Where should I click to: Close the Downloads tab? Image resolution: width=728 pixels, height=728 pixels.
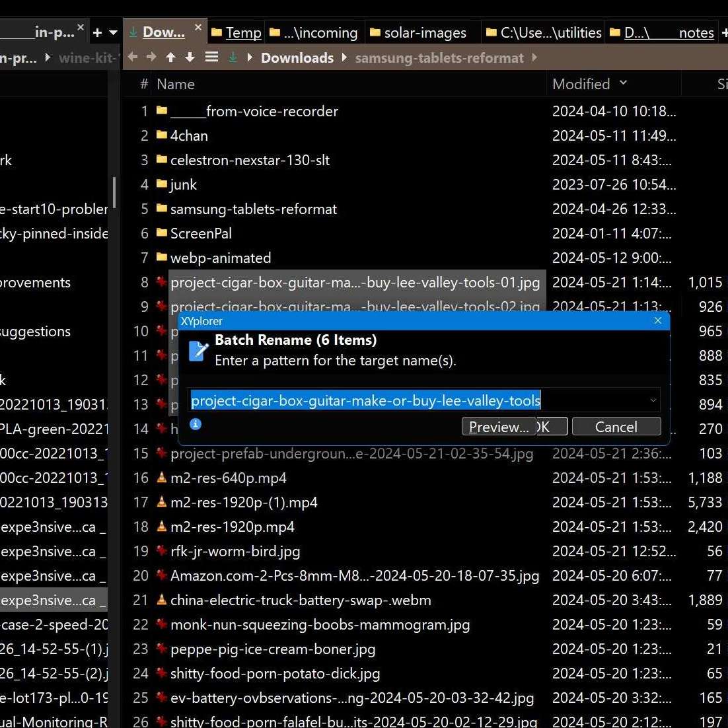(x=198, y=28)
